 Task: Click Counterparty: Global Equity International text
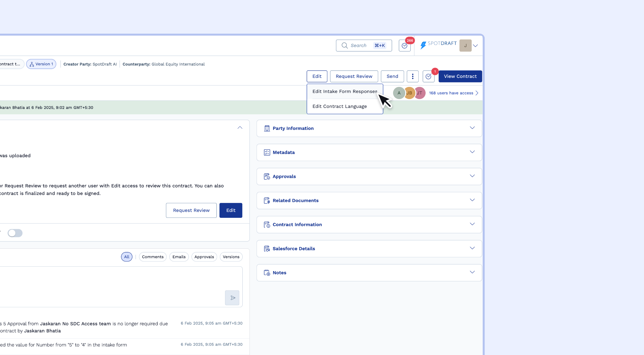tap(164, 64)
